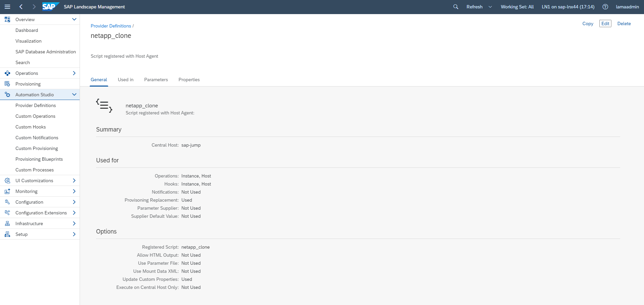Open the Refresh options dropdown arrow
Viewport: 644px width, 305px height.
pos(490,7)
